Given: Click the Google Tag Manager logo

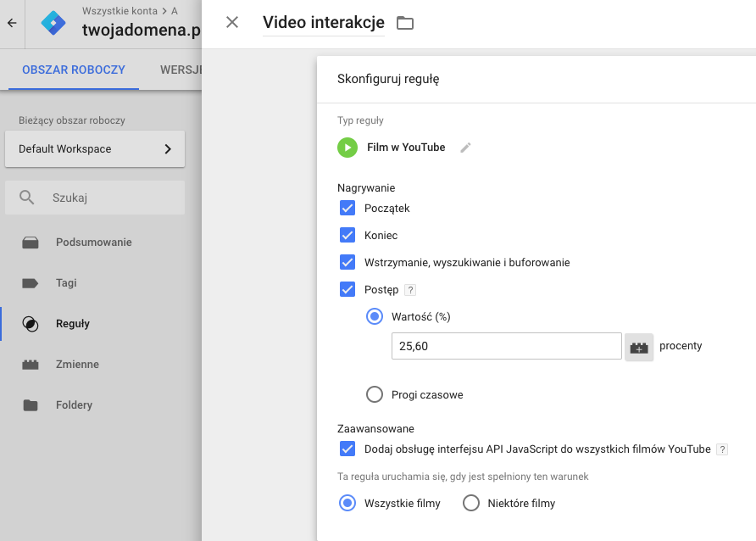Looking at the screenshot, I should pyautogui.click(x=53, y=23).
